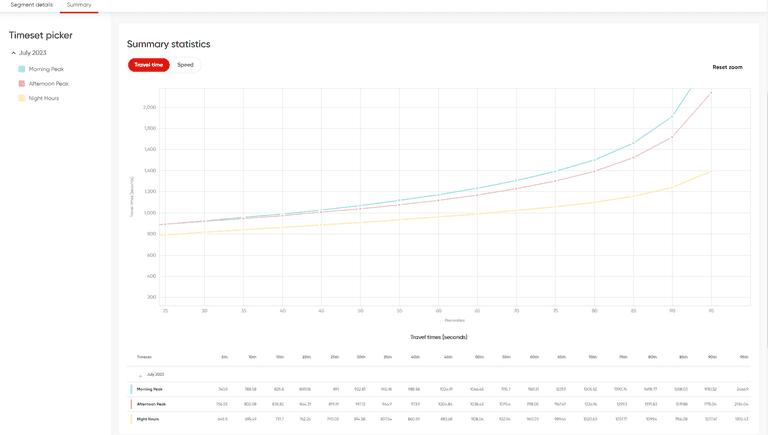The height and width of the screenshot is (435, 768).
Task: Click the Reset zoom button
Action: click(727, 67)
